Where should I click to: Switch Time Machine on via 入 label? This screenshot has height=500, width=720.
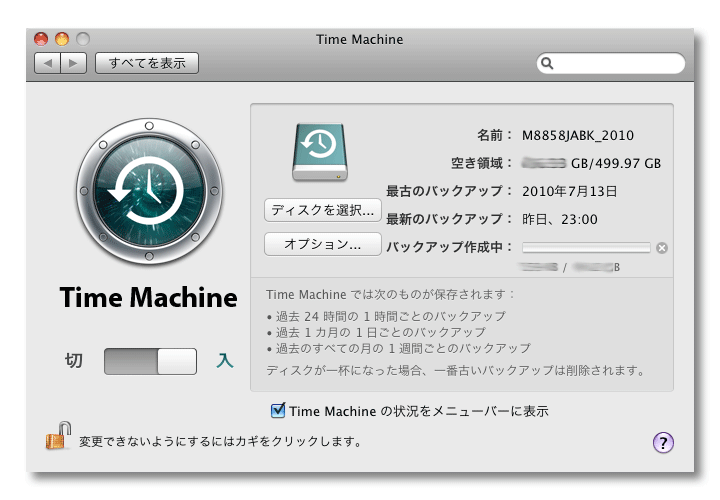click(225, 361)
